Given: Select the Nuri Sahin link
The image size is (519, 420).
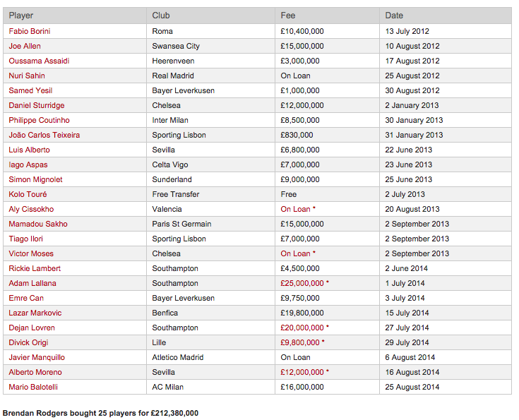Looking at the screenshot, I should 27,76.
